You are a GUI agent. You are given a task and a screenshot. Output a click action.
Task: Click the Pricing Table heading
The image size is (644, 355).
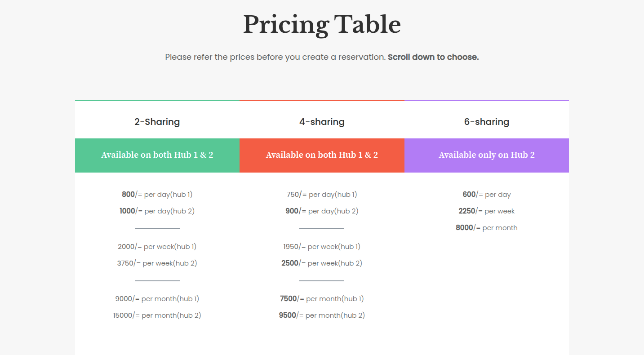click(x=322, y=25)
